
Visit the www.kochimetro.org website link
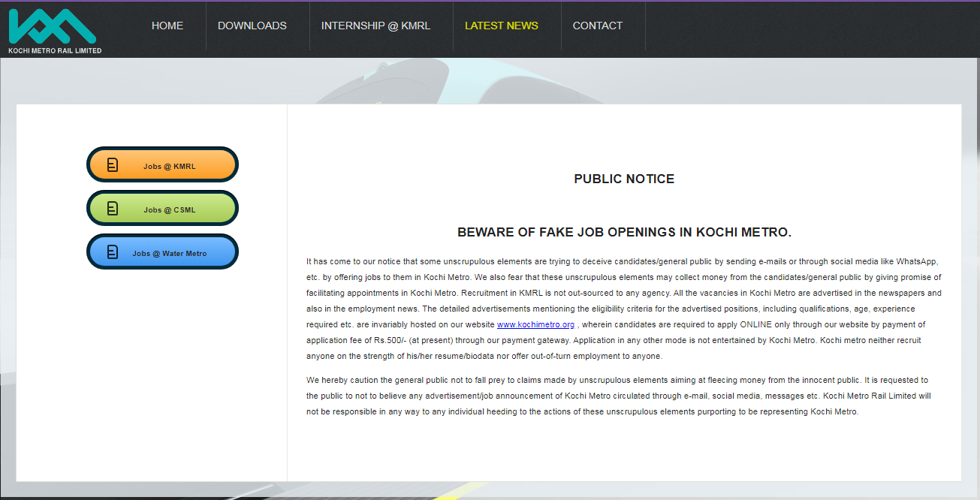click(535, 324)
